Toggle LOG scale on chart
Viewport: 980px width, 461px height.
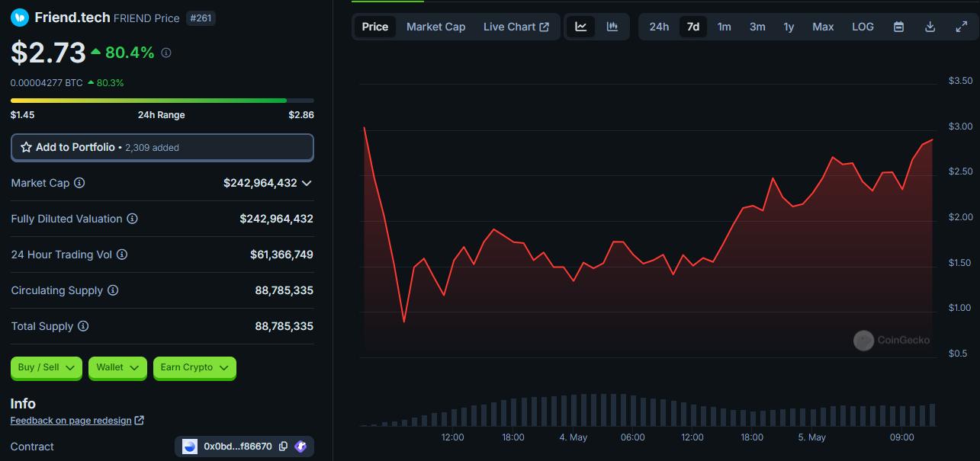click(863, 27)
